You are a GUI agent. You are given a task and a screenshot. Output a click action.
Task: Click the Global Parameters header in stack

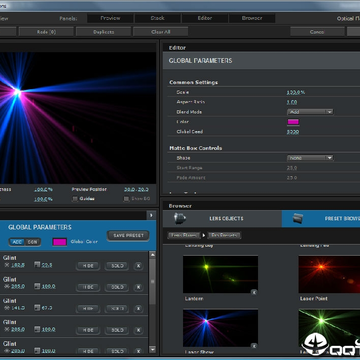[40, 227]
